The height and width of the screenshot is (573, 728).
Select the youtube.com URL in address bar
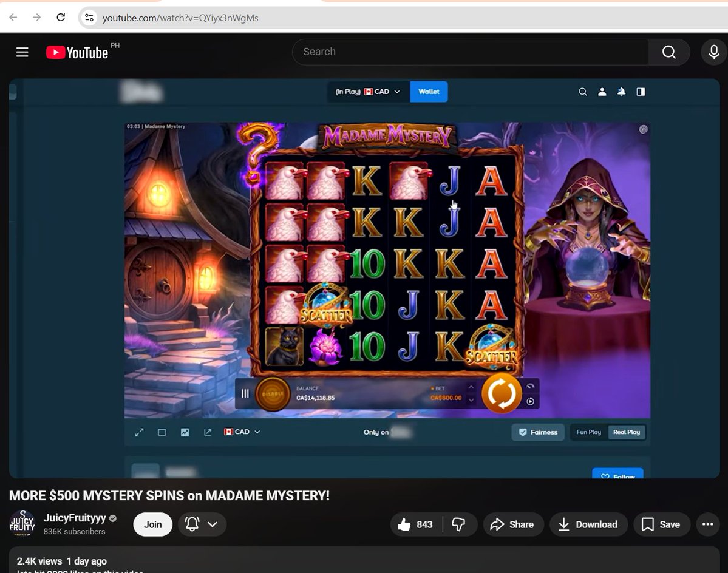pos(180,18)
